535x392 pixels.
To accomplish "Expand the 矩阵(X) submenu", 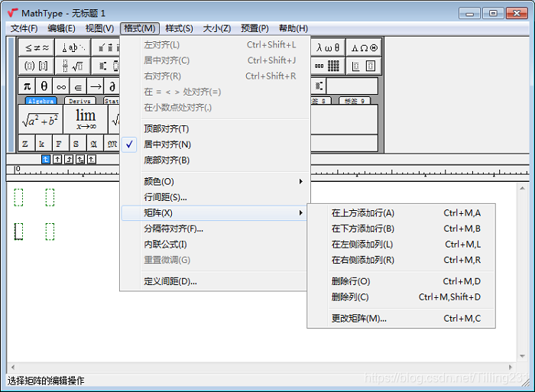I will [214, 213].
